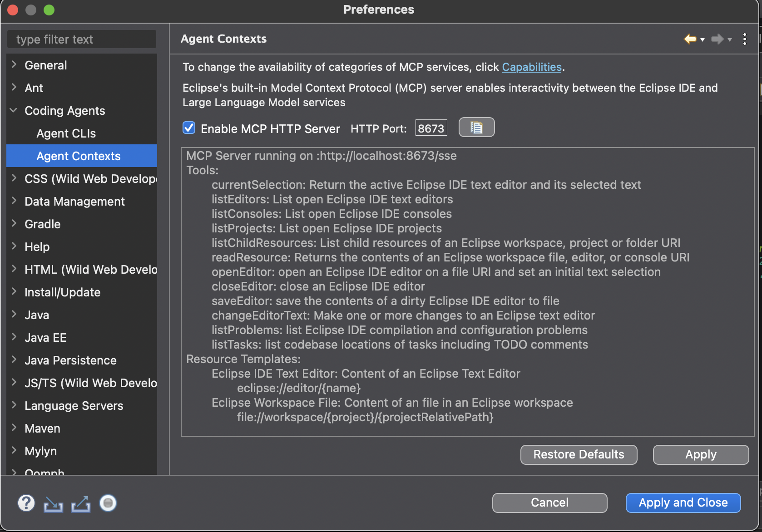Image resolution: width=762 pixels, height=532 pixels.
Task: Select Agent CLIs preference page
Action: click(x=66, y=133)
